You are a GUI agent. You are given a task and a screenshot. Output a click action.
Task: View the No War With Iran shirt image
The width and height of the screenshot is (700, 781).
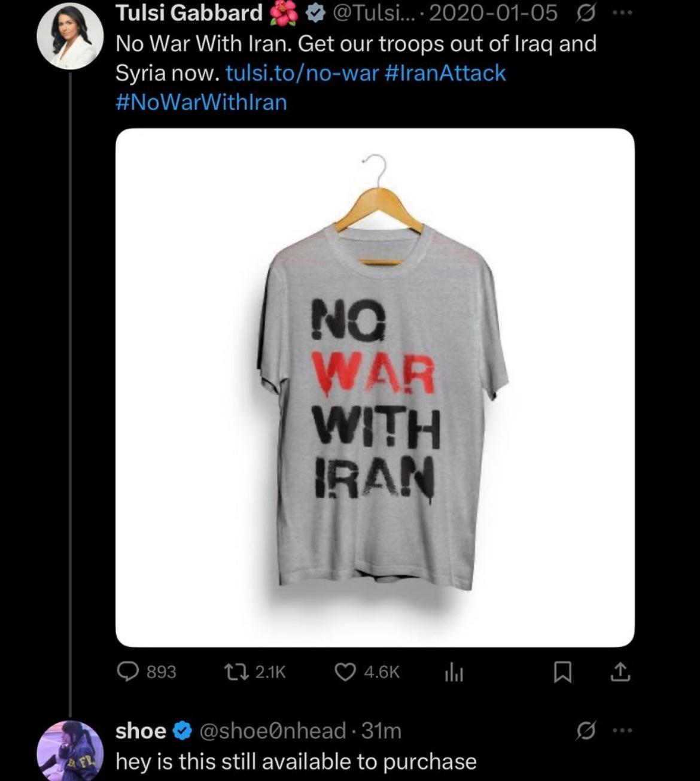375,388
